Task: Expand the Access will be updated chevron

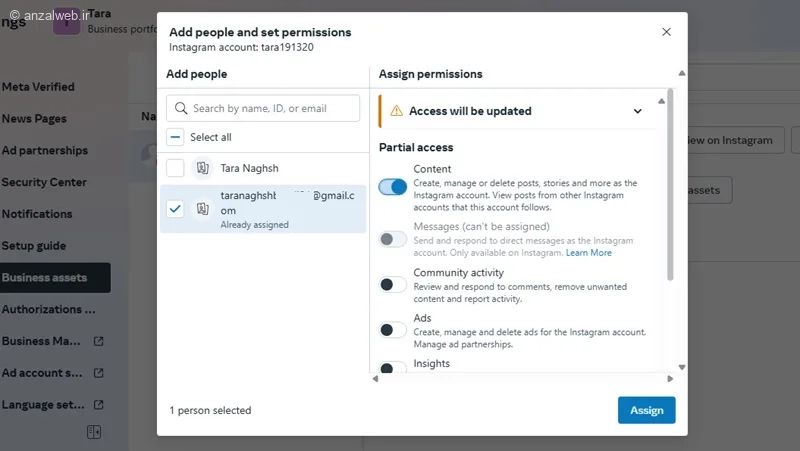Action: pos(638,111)
